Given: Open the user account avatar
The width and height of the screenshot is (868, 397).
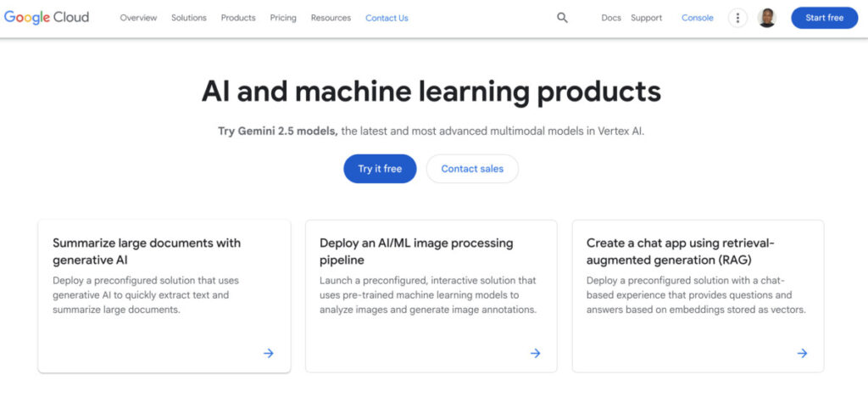Looking at the screenshot, I should coord(766,18).
